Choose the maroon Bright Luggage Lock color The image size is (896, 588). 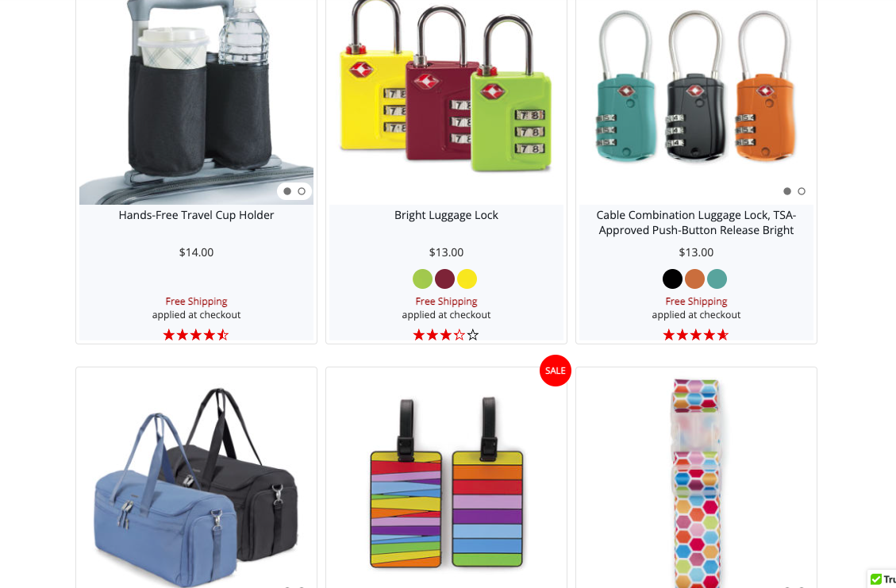click(x=444, y=279)
